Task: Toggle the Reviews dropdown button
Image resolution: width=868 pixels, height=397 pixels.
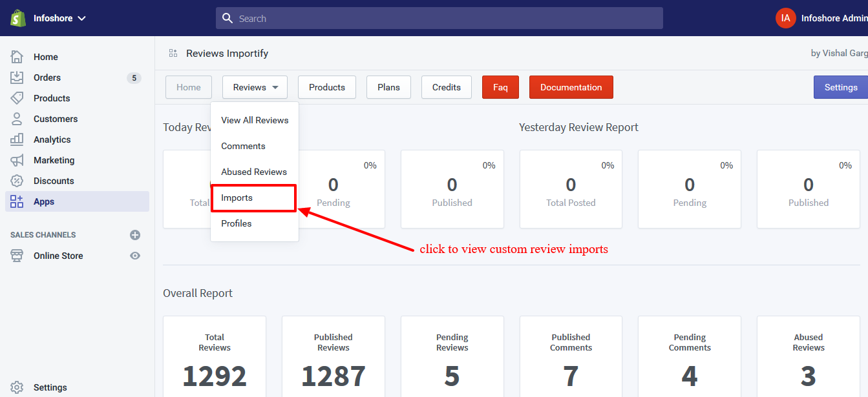Action: [255, 87]
